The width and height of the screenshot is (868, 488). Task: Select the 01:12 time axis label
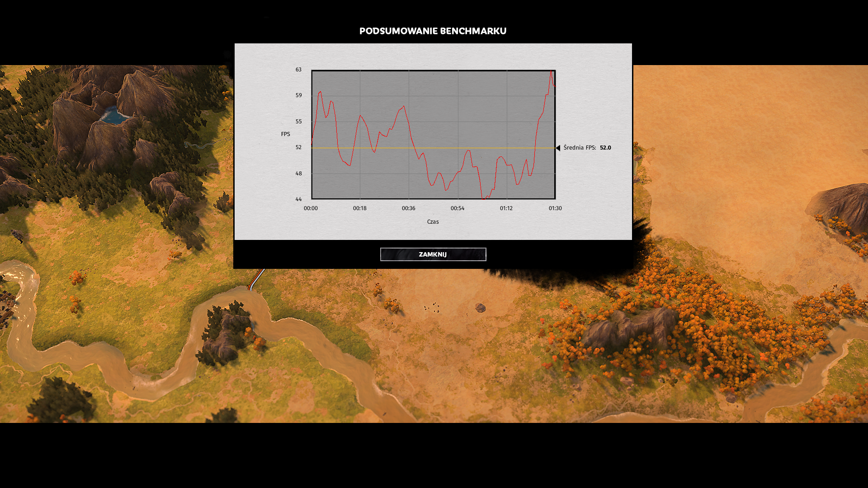tap(506, 208)
